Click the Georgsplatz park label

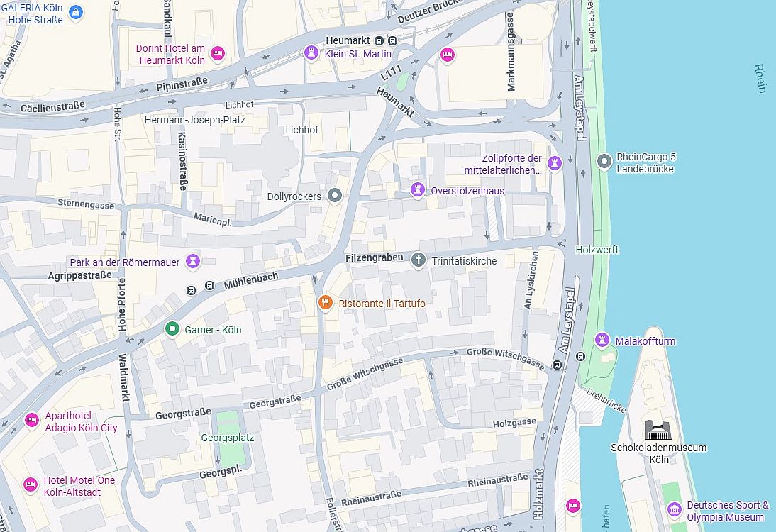point(227,438)
